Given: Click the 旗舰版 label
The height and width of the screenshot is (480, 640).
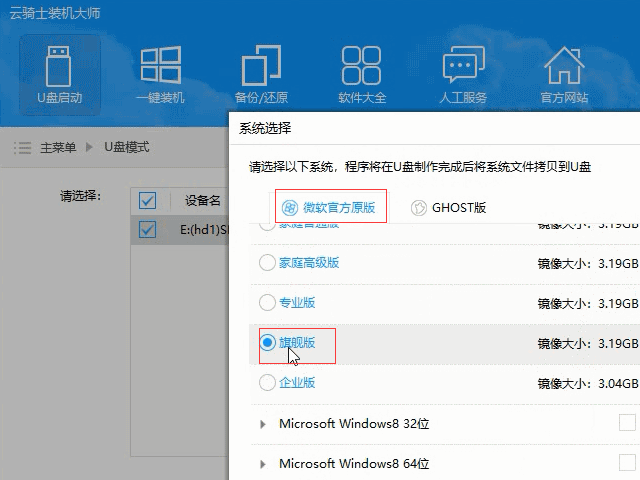Looking at the screenshot, I should click(297, 342).
